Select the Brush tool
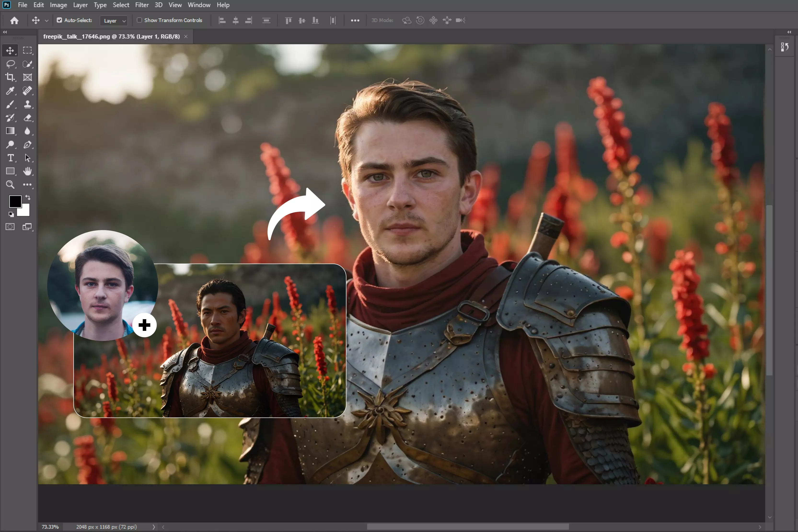 tap(10, 104)
